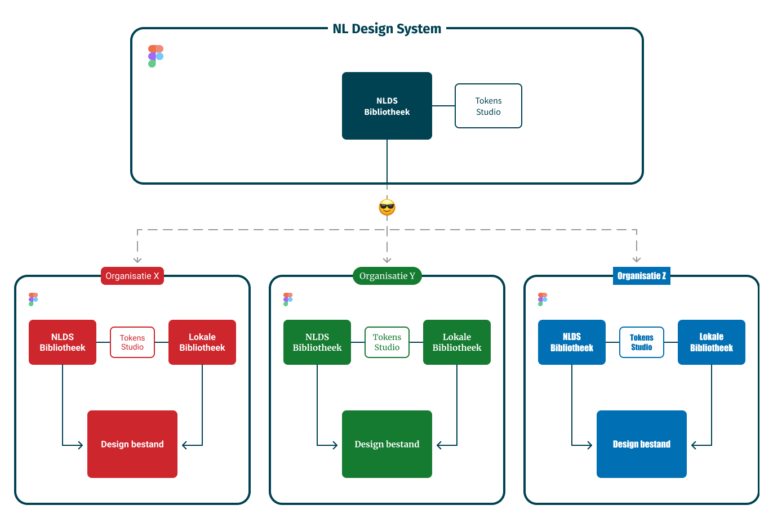Click the blue Design bestand block

pos(642,444)
